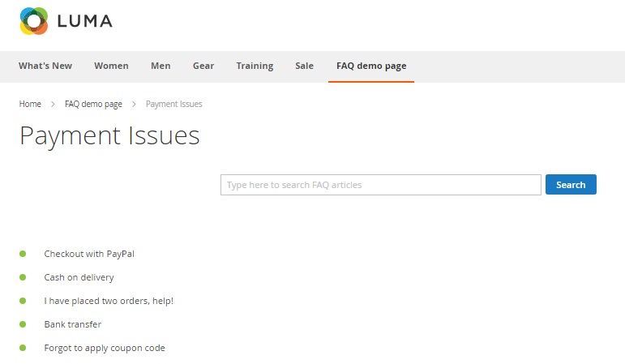Click the Luma logo icon
This screenshot has width=625, height=364.
coord(34,21)
